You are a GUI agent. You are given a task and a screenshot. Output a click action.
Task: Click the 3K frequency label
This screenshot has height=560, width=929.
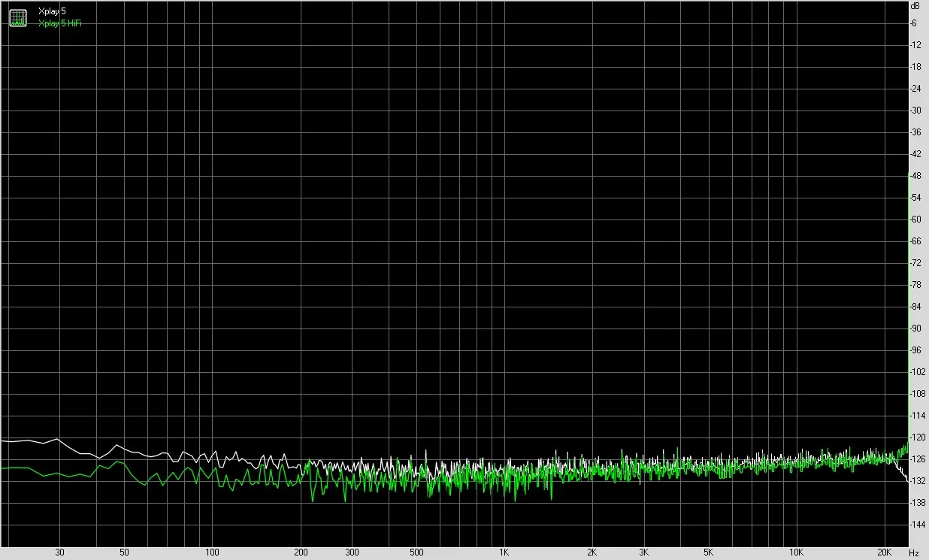pyautogui.click(x=644, y=552)
